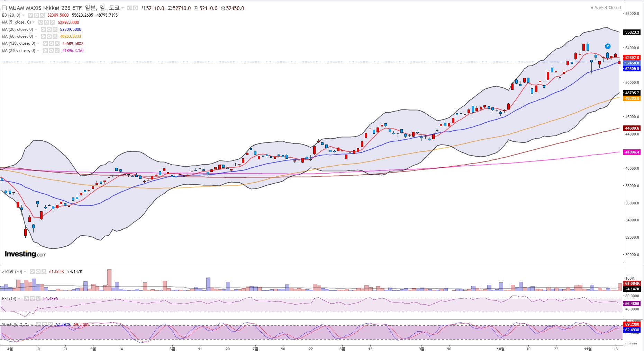Open RSI (14) settings gear

point(32,299)
